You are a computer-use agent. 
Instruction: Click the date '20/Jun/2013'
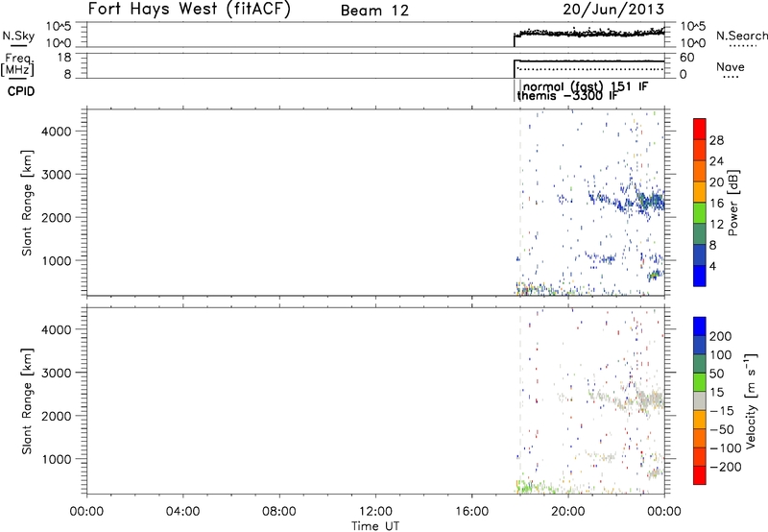613,10
